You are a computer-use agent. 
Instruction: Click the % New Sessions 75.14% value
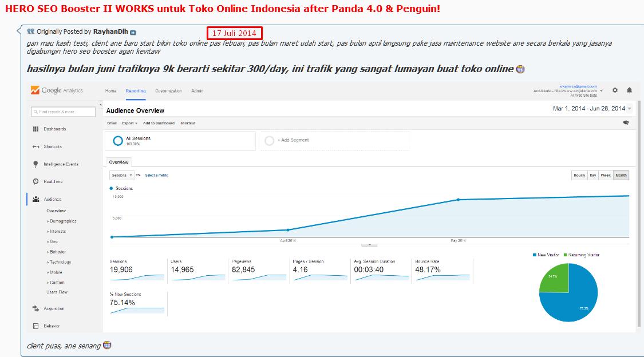point(122,303)
